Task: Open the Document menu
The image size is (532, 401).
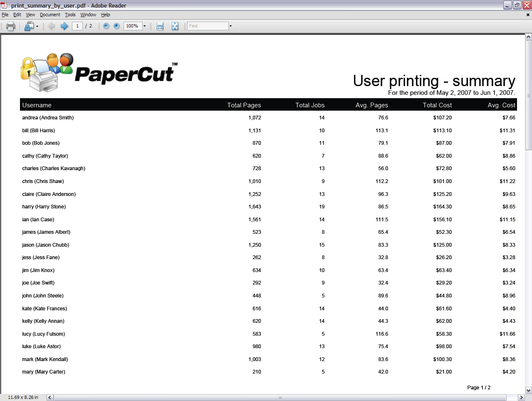Action: point(50,15)
